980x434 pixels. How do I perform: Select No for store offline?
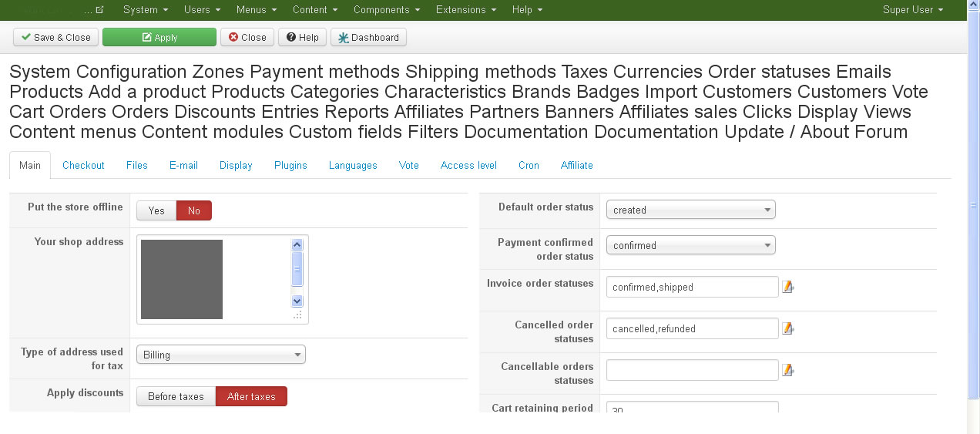click(193, 210)
